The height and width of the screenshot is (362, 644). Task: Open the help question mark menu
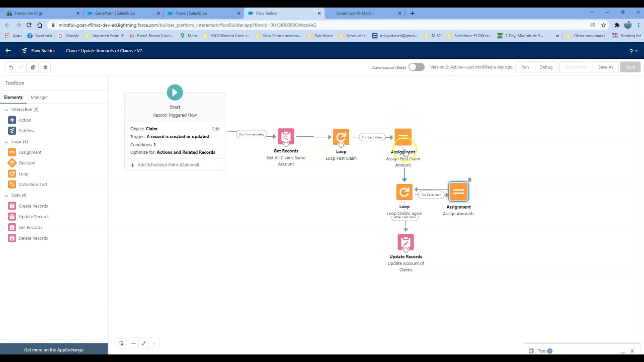(x=633, y=51)
